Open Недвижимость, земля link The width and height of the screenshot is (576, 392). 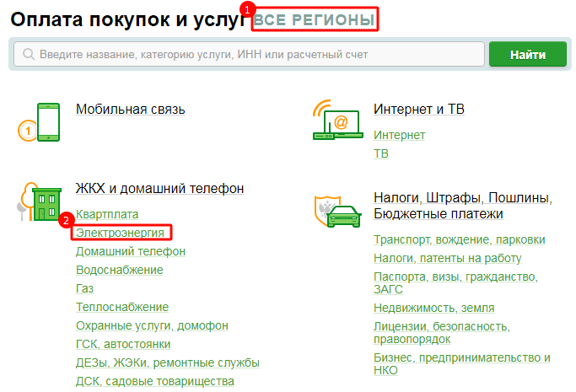tap(433, 308)
